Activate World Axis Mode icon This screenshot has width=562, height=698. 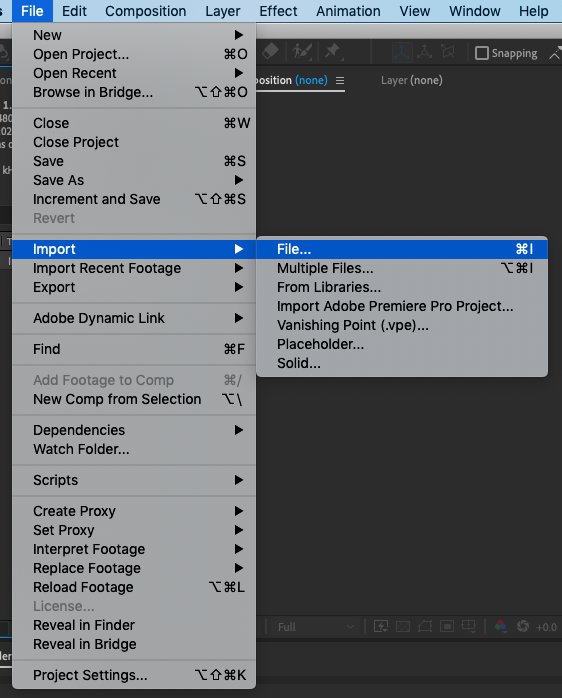coord(424,53)
